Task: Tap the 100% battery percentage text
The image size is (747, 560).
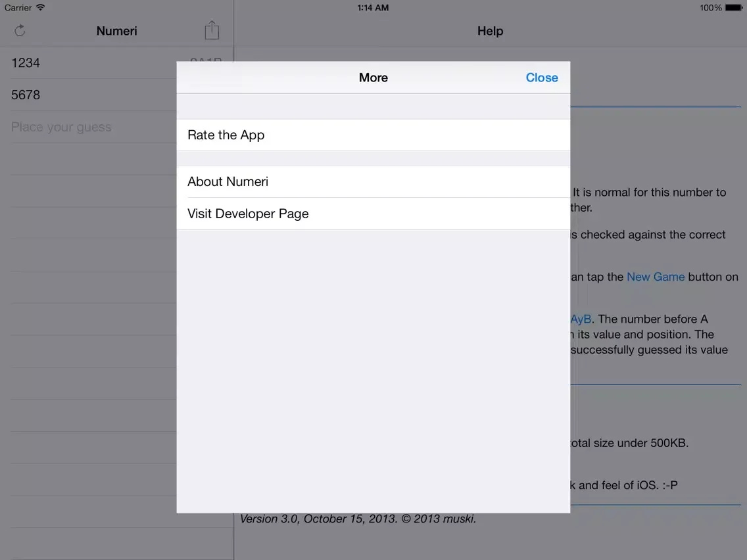Action: pyautogui.click(x=707, y=7)
